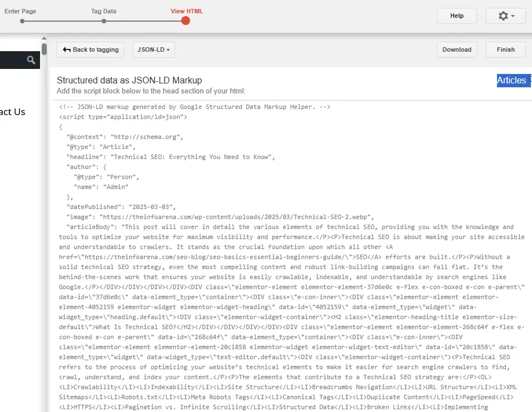Click the scroll up arrow of left pane
The width and height of the screenshot is (532, 412).
tap(44, 38)
